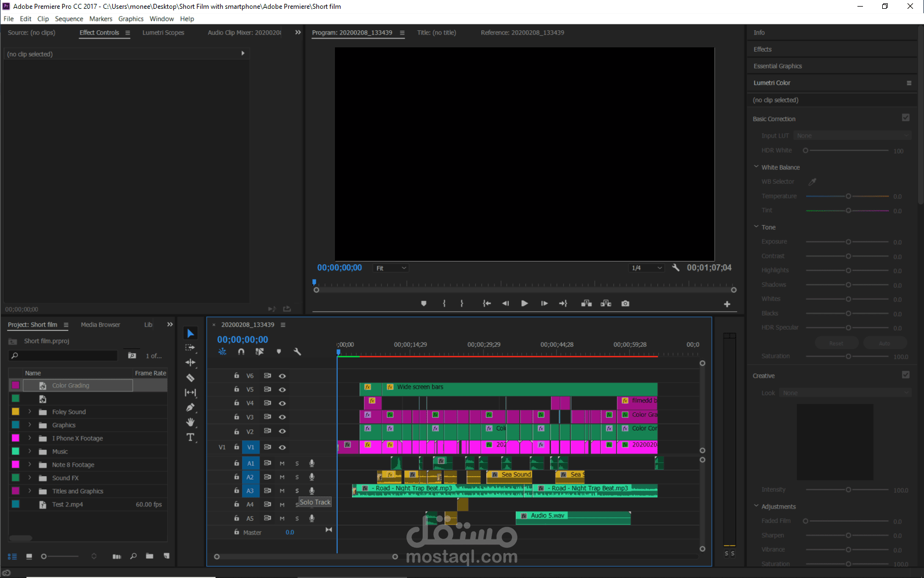
Task: Collapse the White Balance section
Action: [x=756, y=167]
